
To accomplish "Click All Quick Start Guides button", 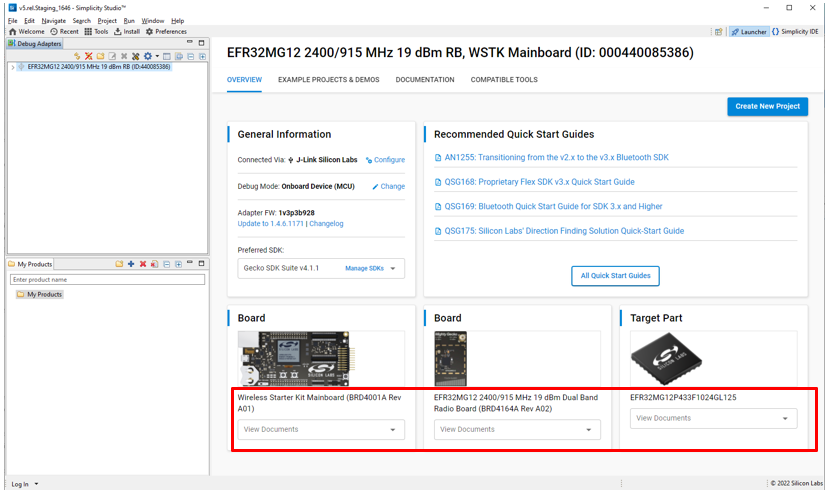I will (x=615, y=275).
